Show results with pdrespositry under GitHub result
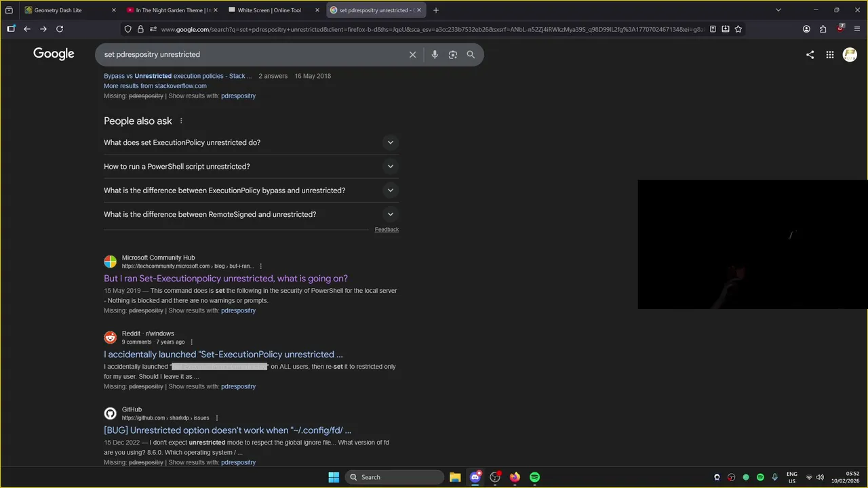The height and width of the screenshot is (488, 868). coord(238,462)
